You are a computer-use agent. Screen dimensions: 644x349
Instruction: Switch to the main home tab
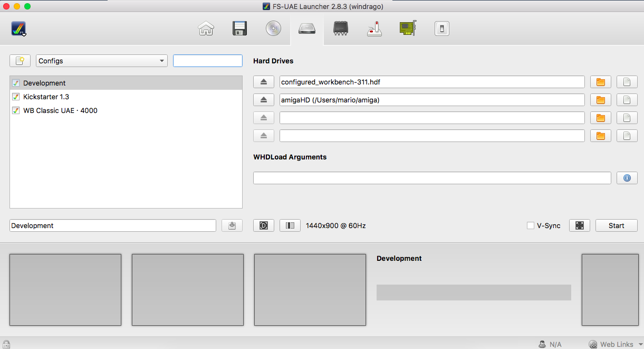(206, 28)
